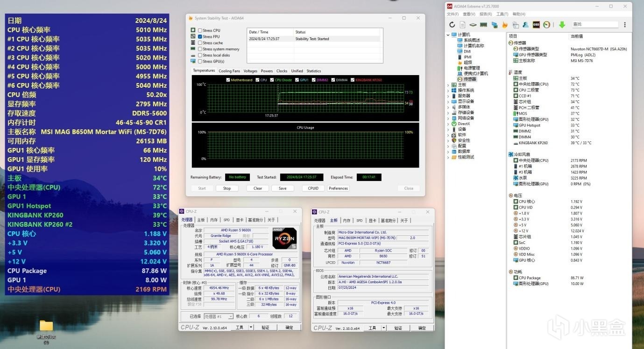
Task: Click the 查找 search field in AIDA64
Action: point(594,24)
